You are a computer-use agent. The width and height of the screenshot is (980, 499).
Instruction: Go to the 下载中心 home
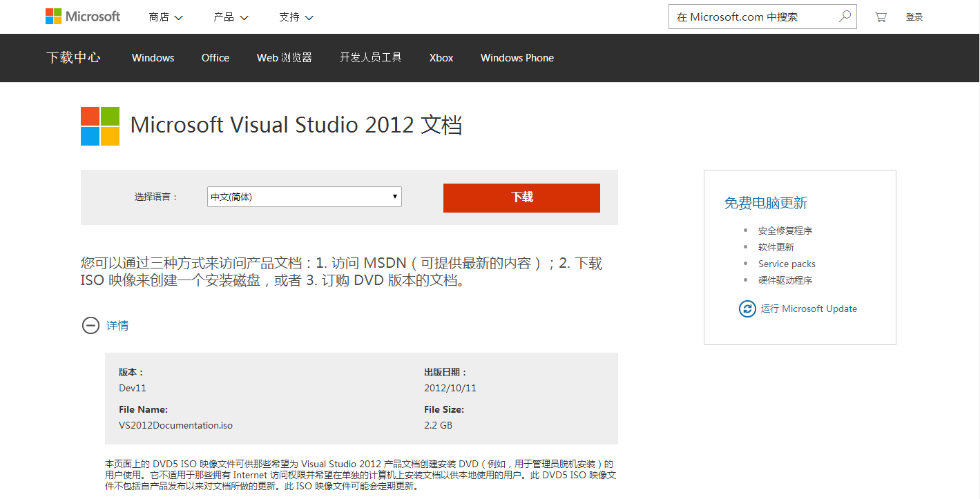[73, 58]
